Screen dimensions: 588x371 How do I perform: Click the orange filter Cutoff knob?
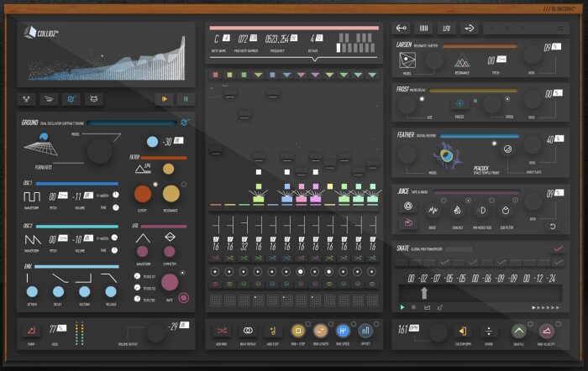click(143, 194)
